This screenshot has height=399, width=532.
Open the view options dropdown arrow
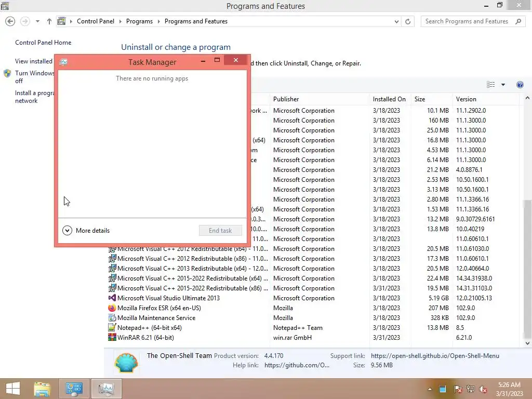pos(503,85)
